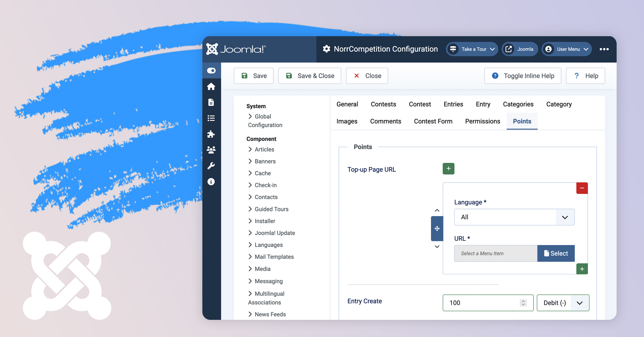This screenshot has height=337, width=644.
Task: Switch to the Entries tab
Action: click(x=453, y=104)
